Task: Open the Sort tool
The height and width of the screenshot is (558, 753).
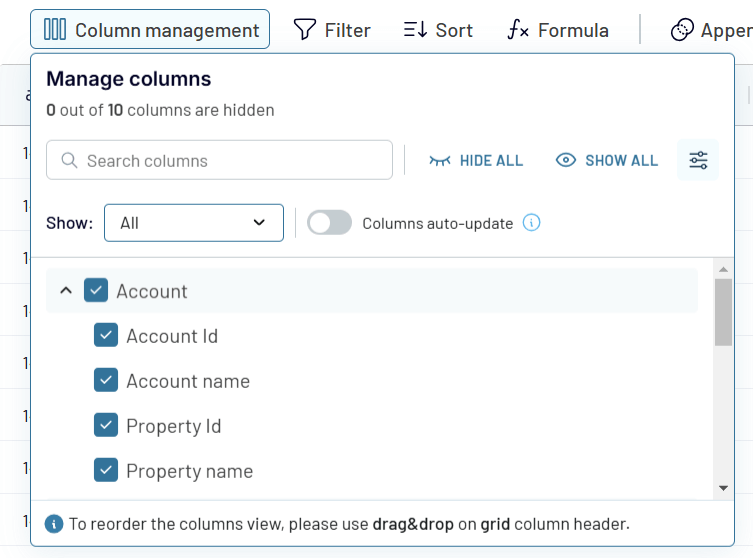Action: [x=438, y=30]
